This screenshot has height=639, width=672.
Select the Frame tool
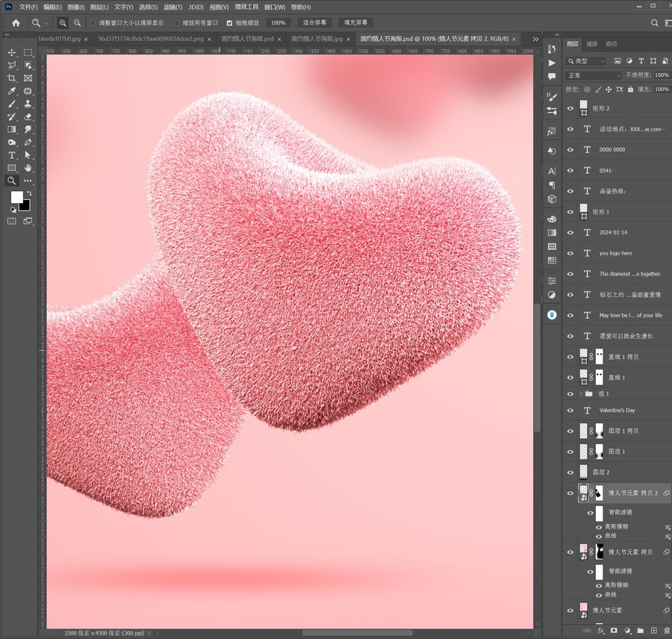28,78
